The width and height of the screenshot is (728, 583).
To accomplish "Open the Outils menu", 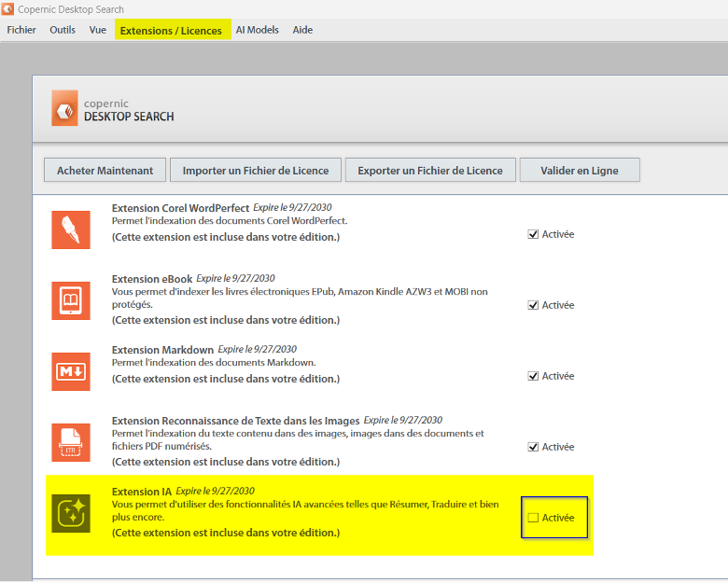I will 63,30.
